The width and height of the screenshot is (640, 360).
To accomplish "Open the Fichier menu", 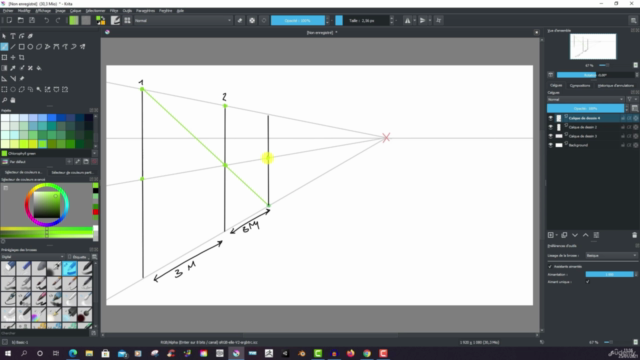I will 8,11.
